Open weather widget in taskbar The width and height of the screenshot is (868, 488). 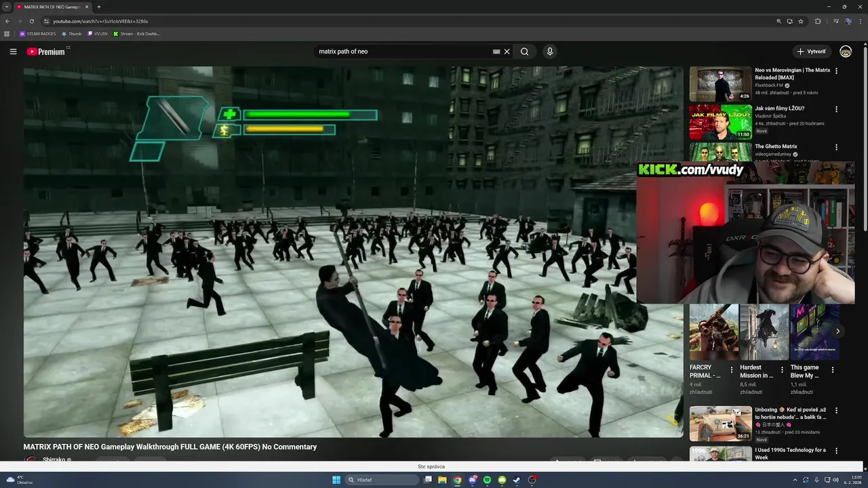pyautogui.click(x=19, y=480)
